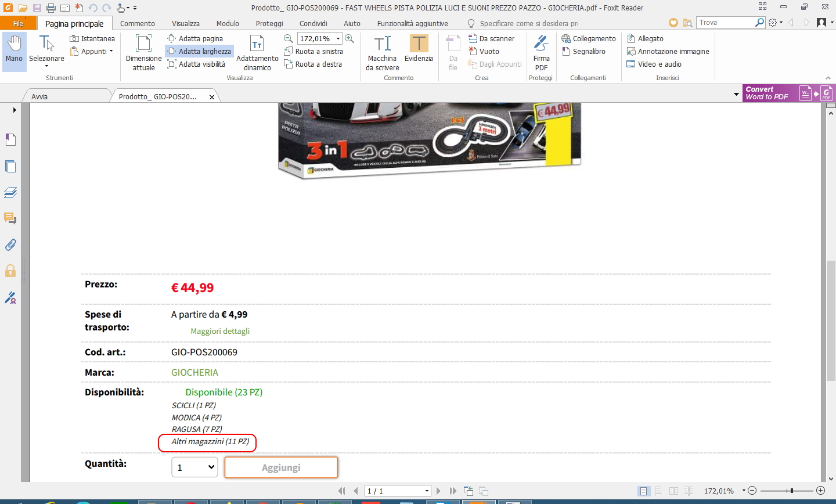
Task: Select the Macchina da scrivere typewriter tool
Action: click(382, 52)
